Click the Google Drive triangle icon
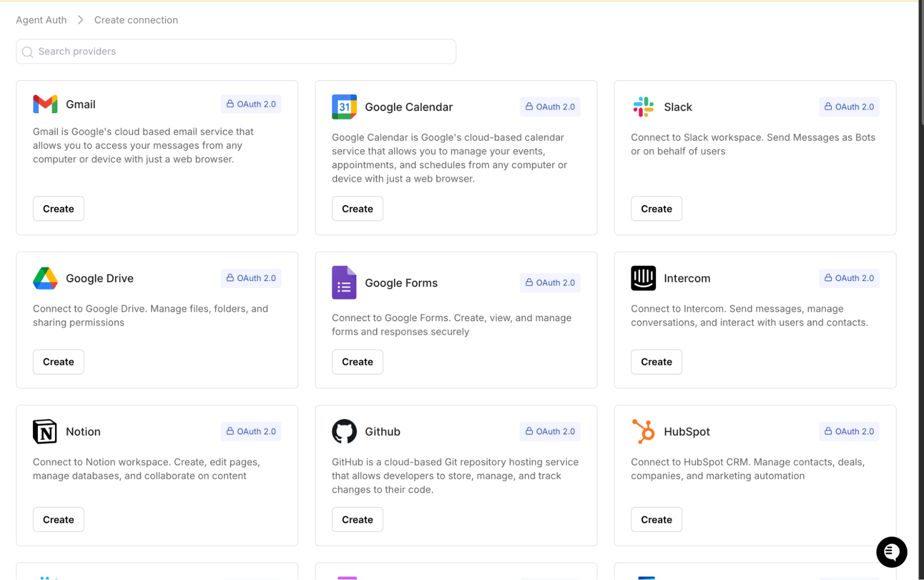Viewport: 924px width, 580px height. pos(45,278)
